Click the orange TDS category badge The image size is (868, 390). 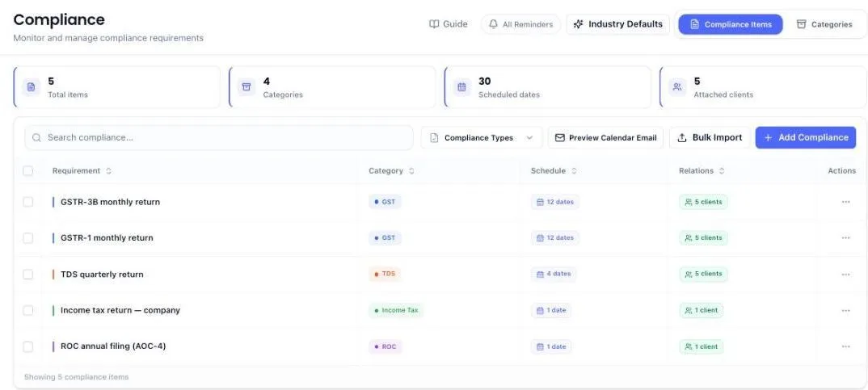[385, 274]
